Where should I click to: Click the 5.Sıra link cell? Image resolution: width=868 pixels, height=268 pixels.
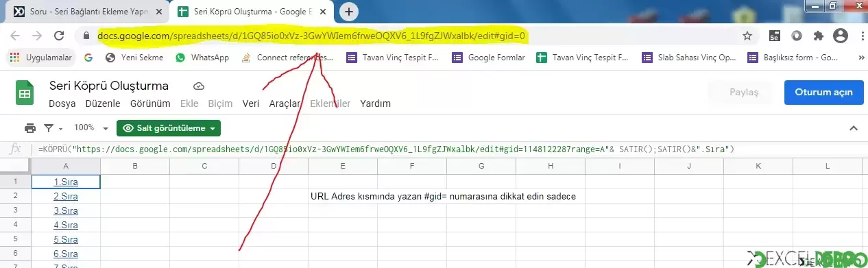pos(66,239)
